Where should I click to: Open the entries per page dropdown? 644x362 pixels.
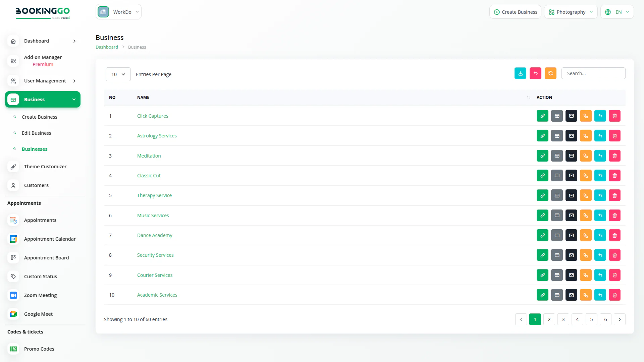(x=118, y=74)
